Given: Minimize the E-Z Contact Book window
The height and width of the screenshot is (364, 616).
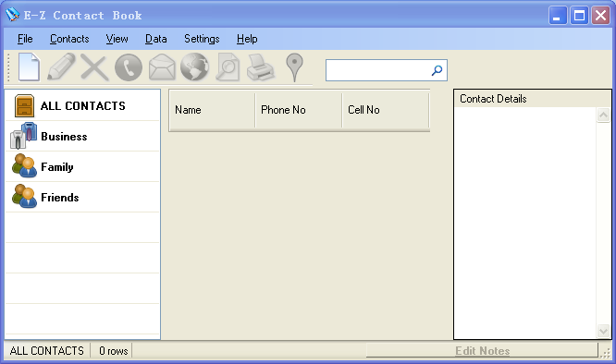Looking at the screenshot, I should (558, 16).
